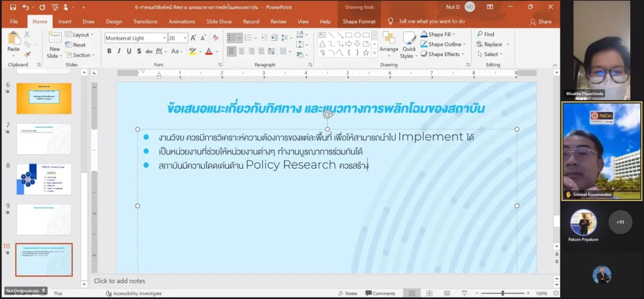Select the Format Painter brush
644x299 pixels.
tap(27, 54)
